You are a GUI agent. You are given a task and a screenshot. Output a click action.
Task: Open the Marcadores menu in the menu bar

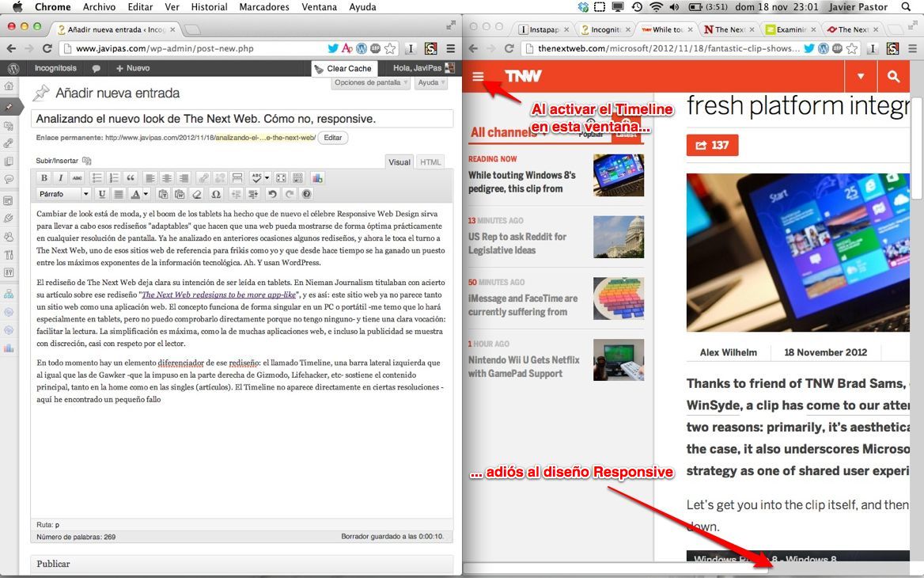[x=264, y=7]
